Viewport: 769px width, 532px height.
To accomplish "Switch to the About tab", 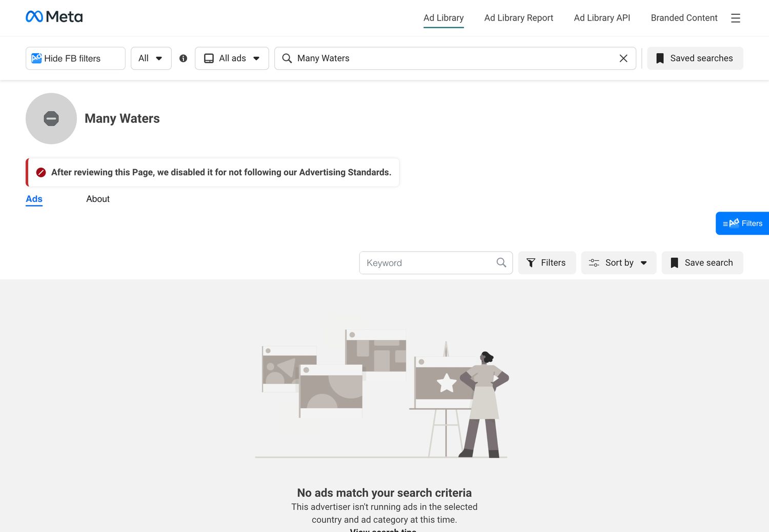I will pos(98,199).
